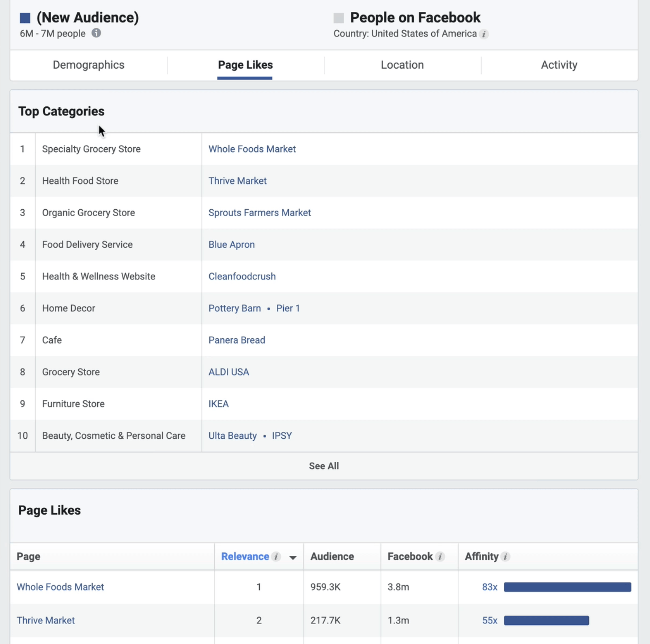650x644 pixels.
Task: Click the Audience column header
Action: pos(332,556)
